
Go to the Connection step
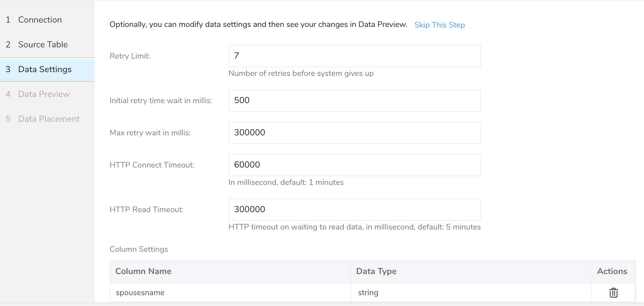click(x=40, y=20)
